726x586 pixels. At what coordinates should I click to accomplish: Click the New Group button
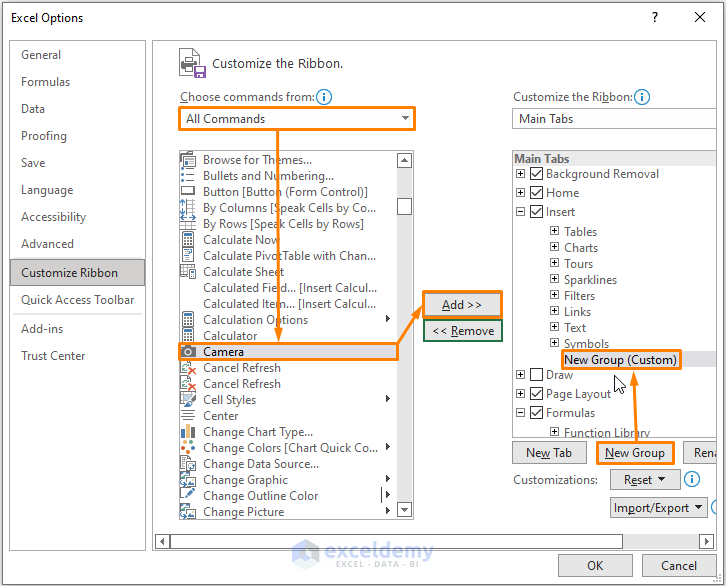tap(635, 453)
